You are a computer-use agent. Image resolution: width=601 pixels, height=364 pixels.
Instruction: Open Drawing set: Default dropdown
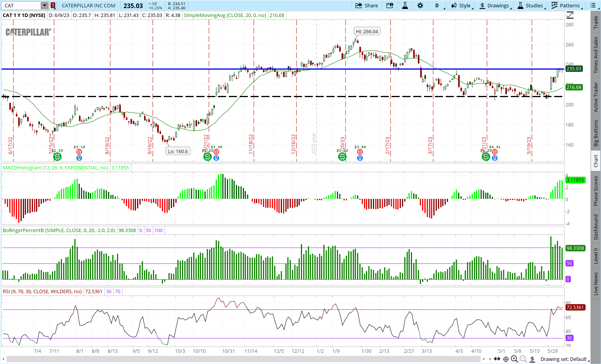click(x=565, y=359)
